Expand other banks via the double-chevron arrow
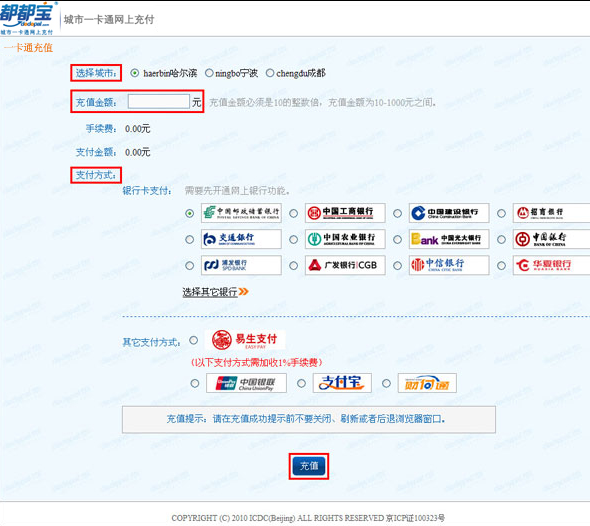 [x=243, y=292]
